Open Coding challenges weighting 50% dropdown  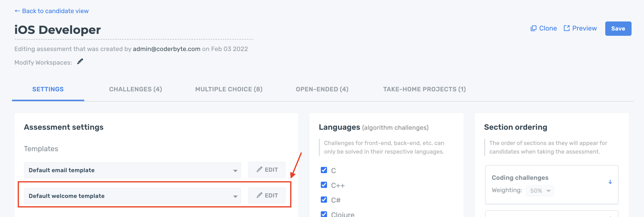[x=540, y=191]
